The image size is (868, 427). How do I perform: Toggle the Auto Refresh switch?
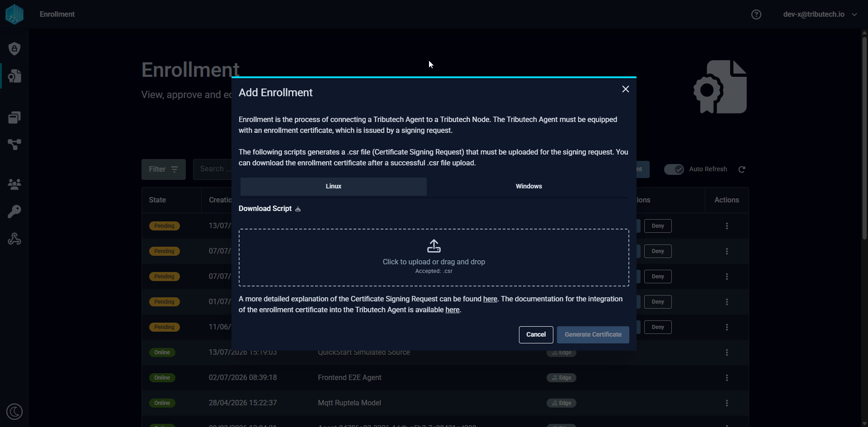[x=674, y=169]
